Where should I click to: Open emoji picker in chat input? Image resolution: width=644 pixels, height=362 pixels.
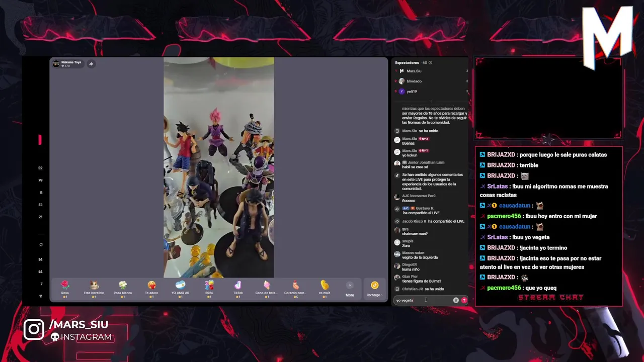tap(456, 300)
